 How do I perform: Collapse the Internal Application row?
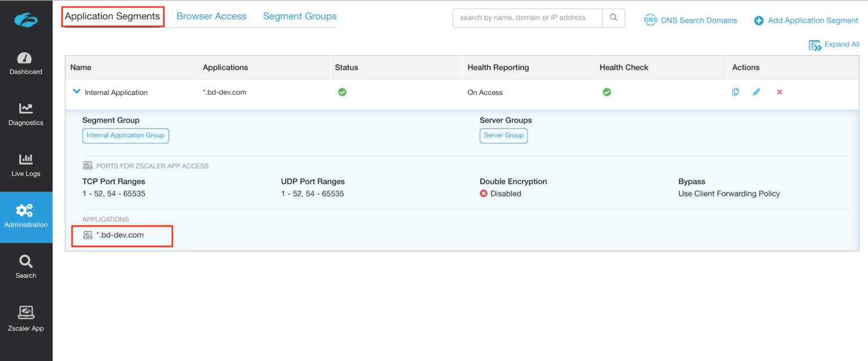[x=77, y=92]
